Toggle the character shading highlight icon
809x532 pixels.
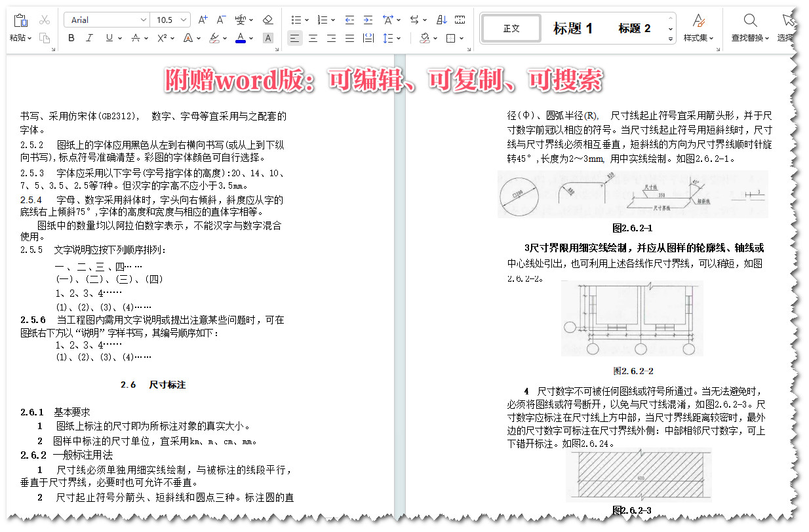267,38
